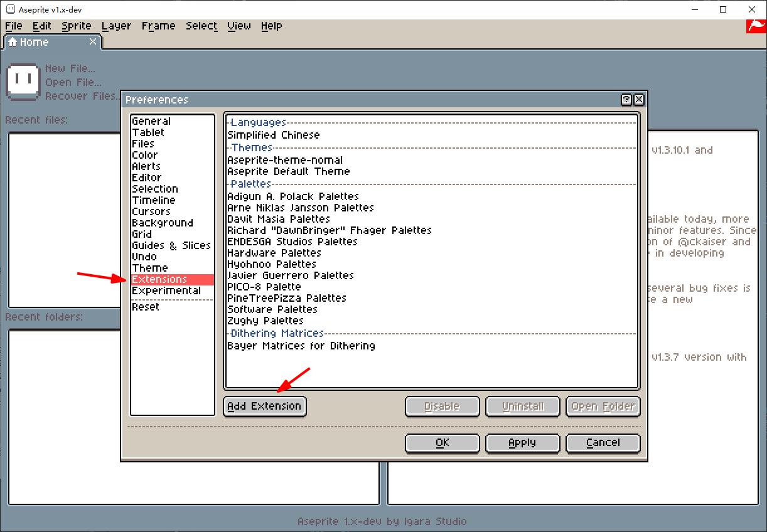
Task: Open the View menu
Action: (239, 26)
